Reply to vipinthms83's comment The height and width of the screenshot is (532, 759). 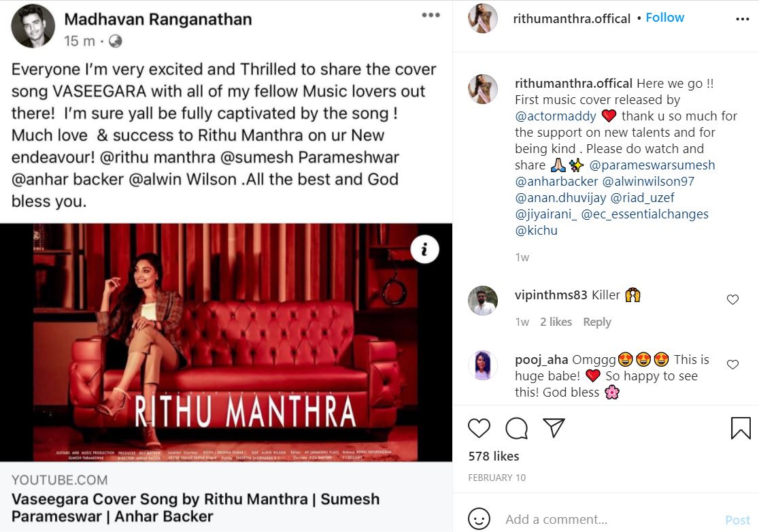coord(597,322)
